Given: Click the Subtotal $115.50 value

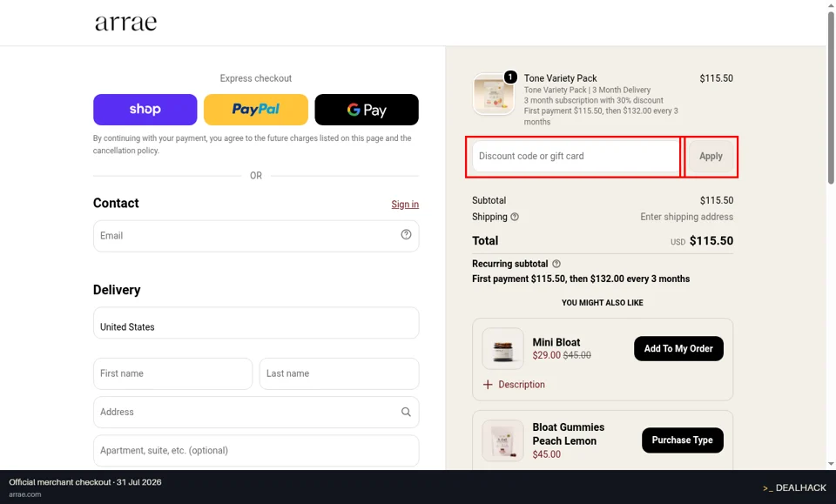Looking at the screenshot, I should pyautogui.click(x=717, y=200).
